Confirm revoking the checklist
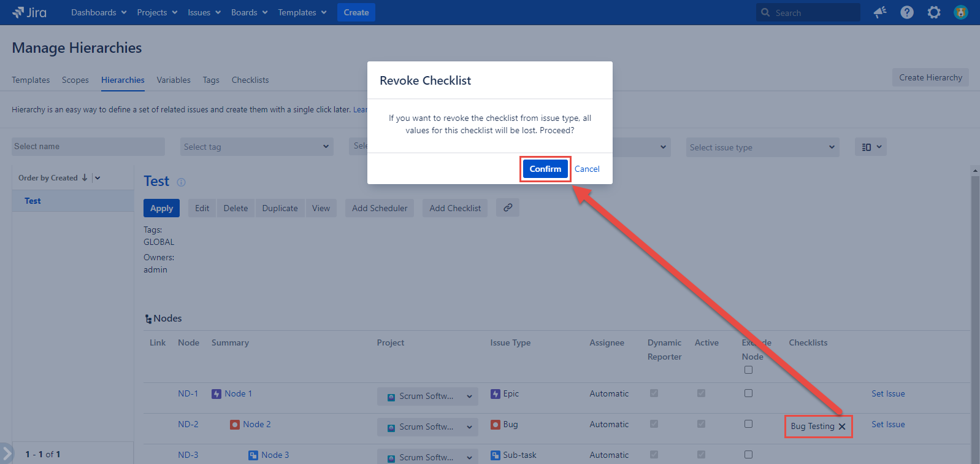This screenshot has height=464, width=980. (x=545, y=169)
